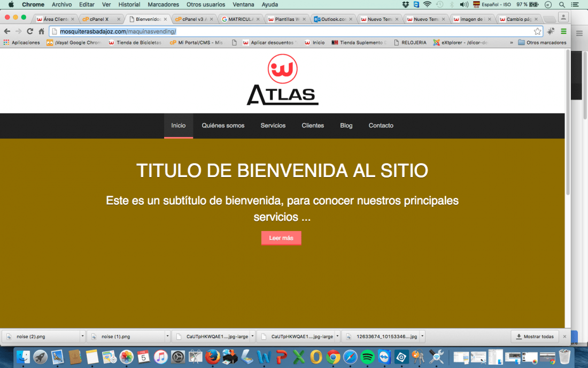Image resolution: width=588 pixels, height=368 pixels.
Task: Open Otros marcadores bookmarks folder
Action: 542,42
